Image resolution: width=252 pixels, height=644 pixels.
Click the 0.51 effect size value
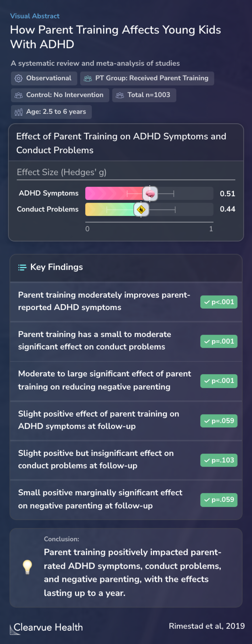pyautogui.click(x=227, y=193)
